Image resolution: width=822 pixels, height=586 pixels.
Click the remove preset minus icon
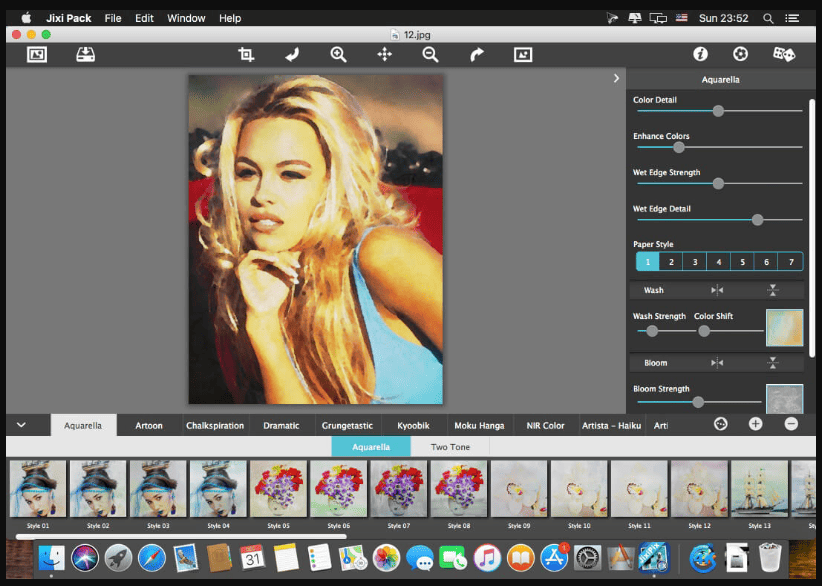pyautogui.click(x=791, y=424)
